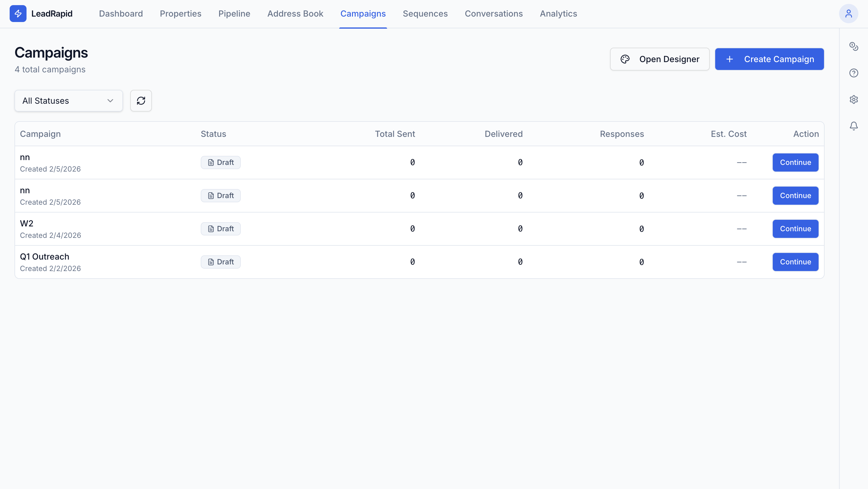The width and height of the screenshot is (868, 489).
Task: Go to the Analytics tab
Action: tap(558, 14)
